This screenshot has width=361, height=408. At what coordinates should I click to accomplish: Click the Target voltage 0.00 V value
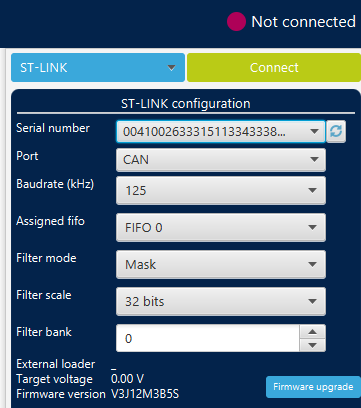pyautogui.click(x=127, y=379)
